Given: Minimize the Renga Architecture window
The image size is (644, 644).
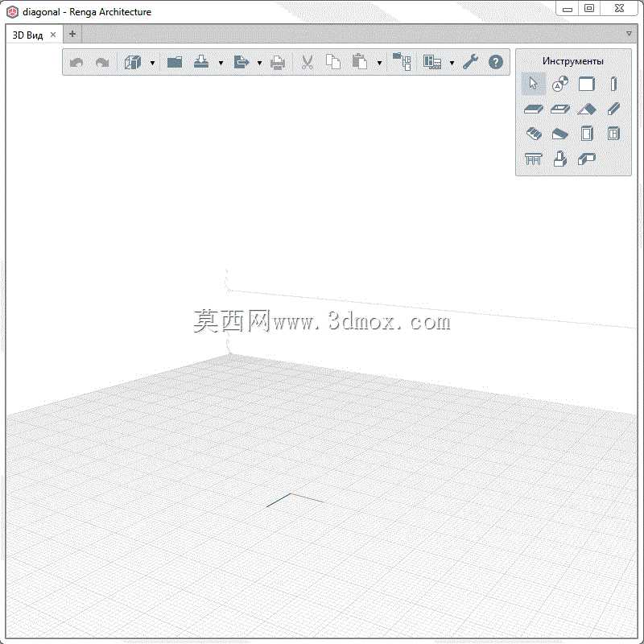Looking at the screenshot, I should 568,9.
